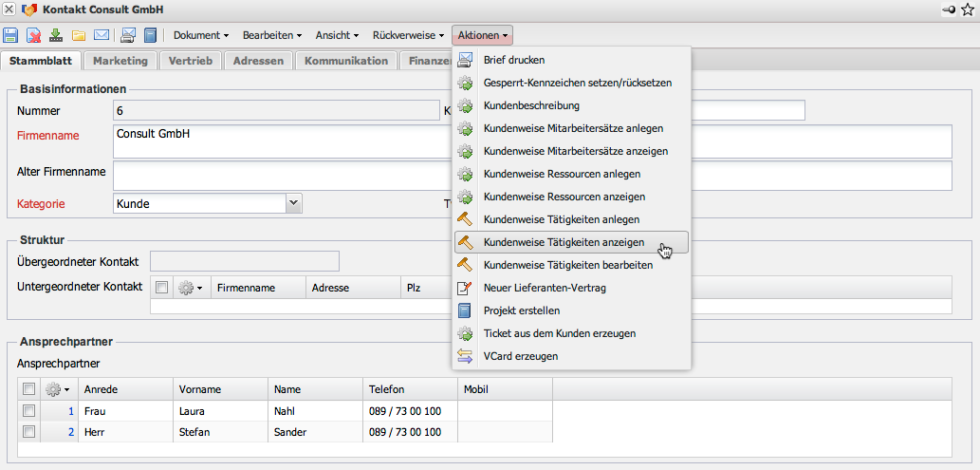
Task: Open the yellow folder toolbar icon
Action: tap(79, 36)
